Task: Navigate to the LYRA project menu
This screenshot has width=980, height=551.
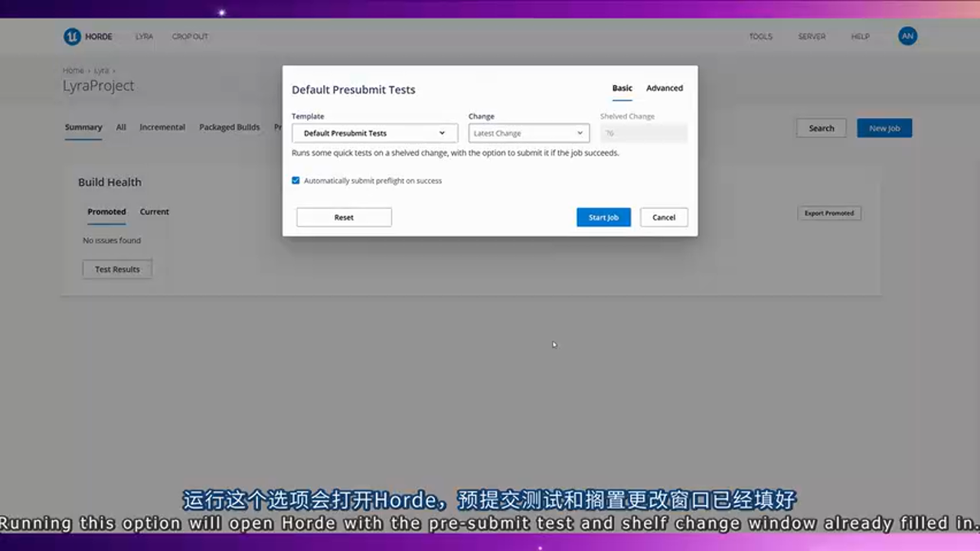Action: pos(144,36)
